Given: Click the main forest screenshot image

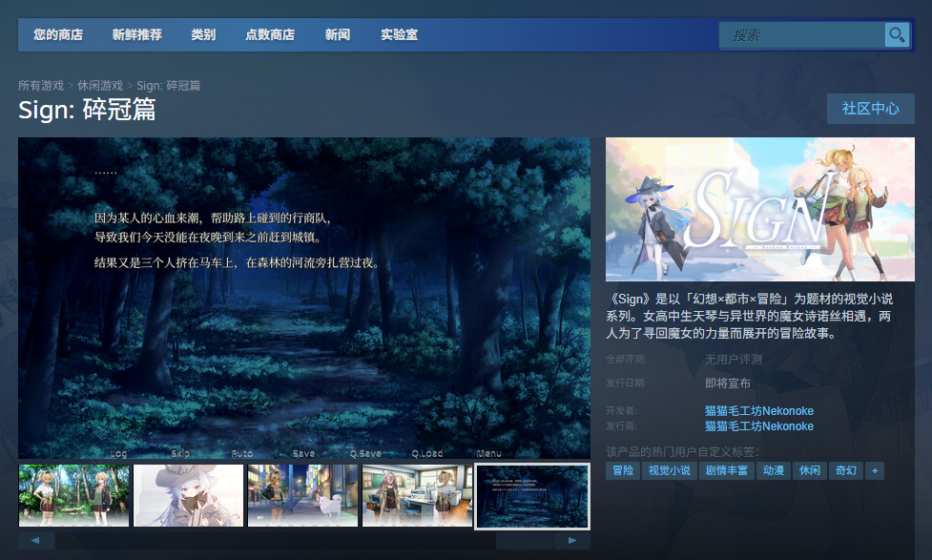Looking at the screenshot, I should (x=304, y=299).
